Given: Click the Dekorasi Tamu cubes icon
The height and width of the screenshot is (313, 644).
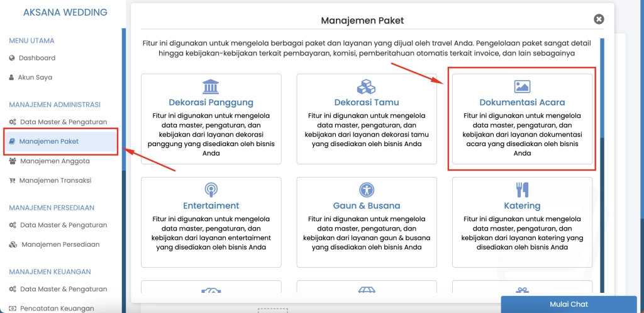Looking at the screenshot, I should tap(367, 87).
